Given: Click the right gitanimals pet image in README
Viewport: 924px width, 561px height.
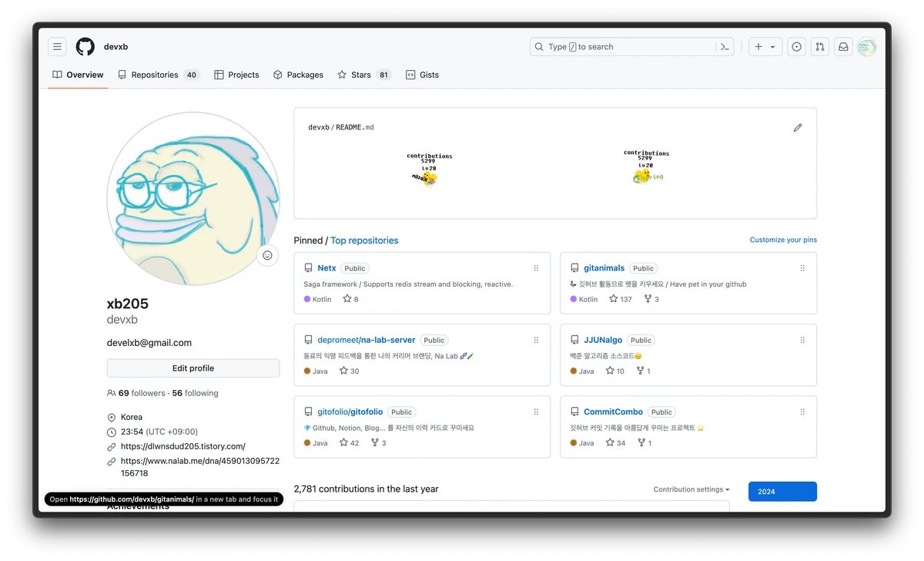Looking at the screenshot, I should (x=645, y=167).
